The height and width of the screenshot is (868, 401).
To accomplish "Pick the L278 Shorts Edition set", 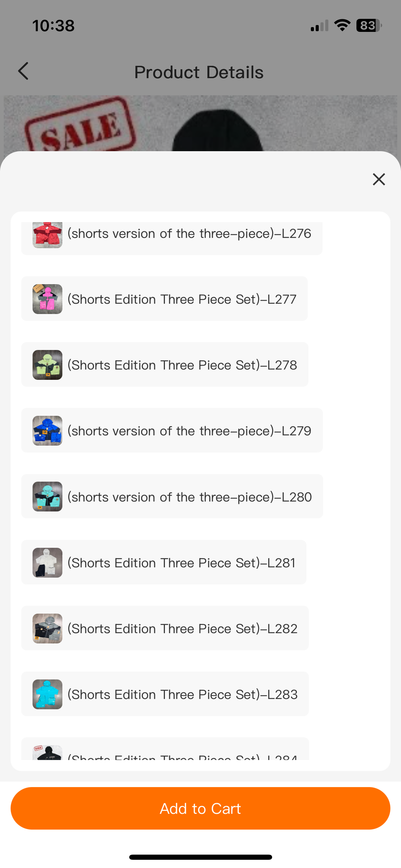I will 182,365.
